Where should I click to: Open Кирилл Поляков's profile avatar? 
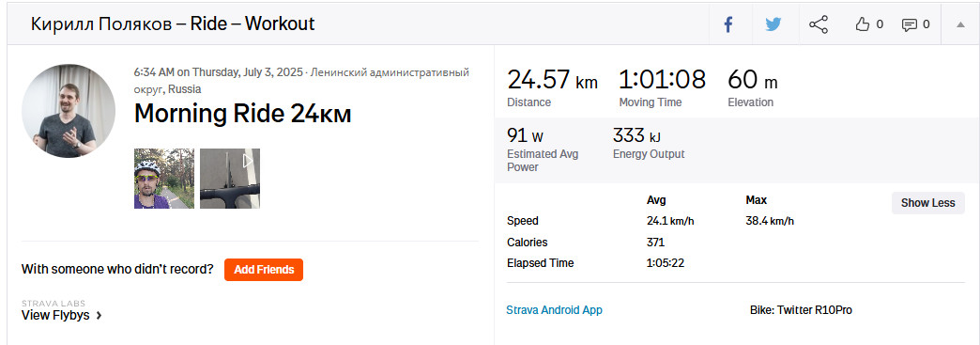(69, 111)
